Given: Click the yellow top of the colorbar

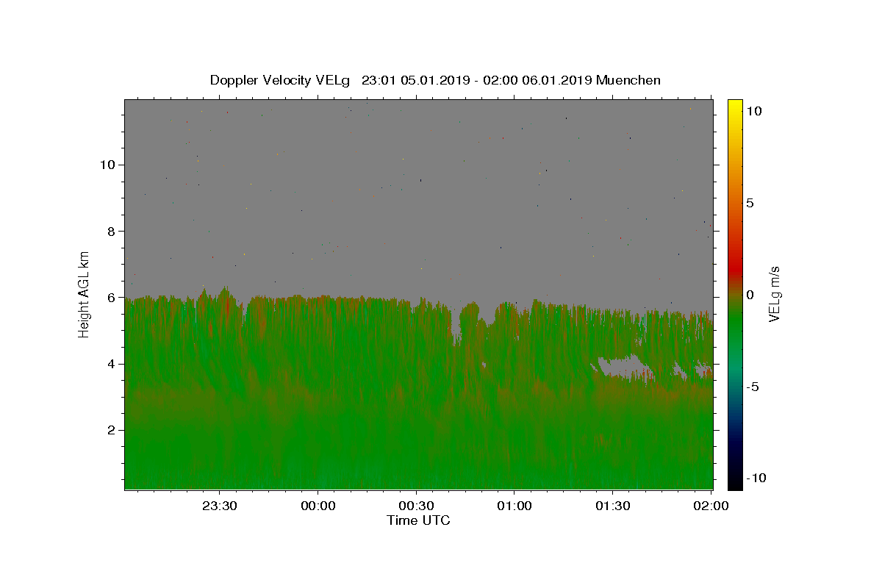Looking at the screenshot, I should point(734,105).
